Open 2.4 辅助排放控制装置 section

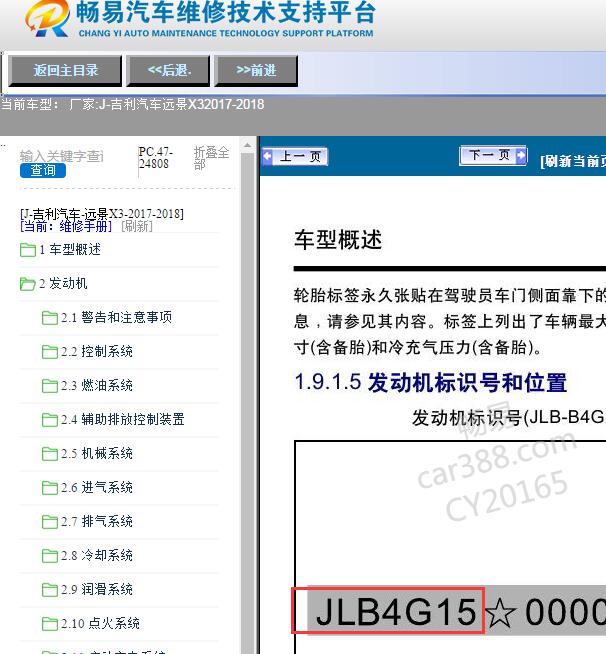tap(123, 420)
